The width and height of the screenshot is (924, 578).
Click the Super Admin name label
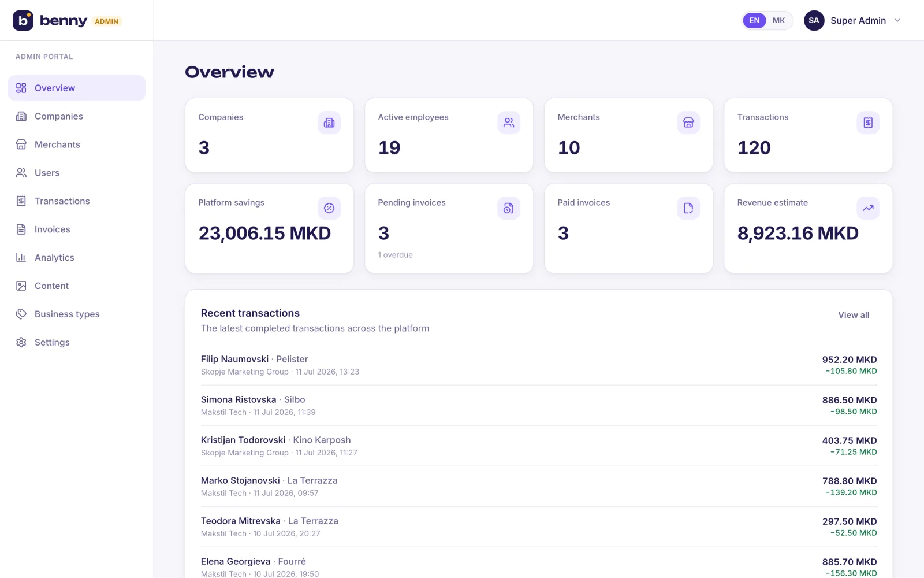click(x=858, y=20)
